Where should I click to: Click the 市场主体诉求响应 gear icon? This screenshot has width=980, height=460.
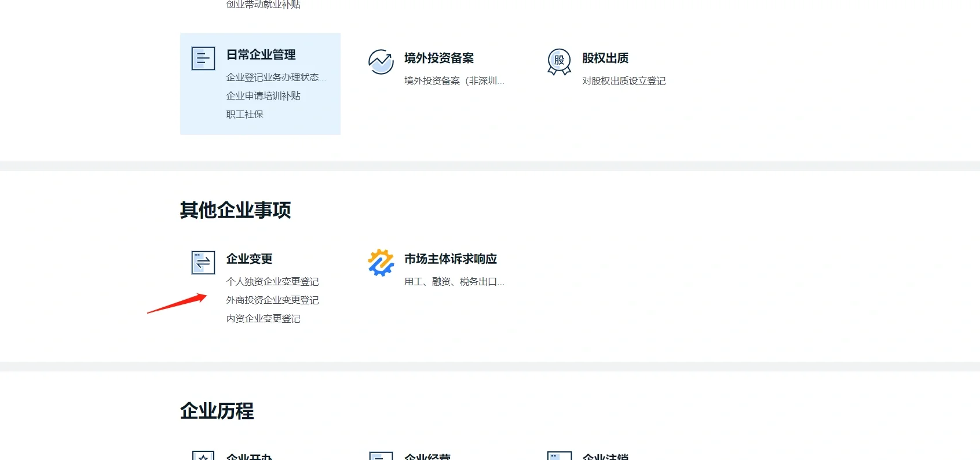click(x=381, y=263)
